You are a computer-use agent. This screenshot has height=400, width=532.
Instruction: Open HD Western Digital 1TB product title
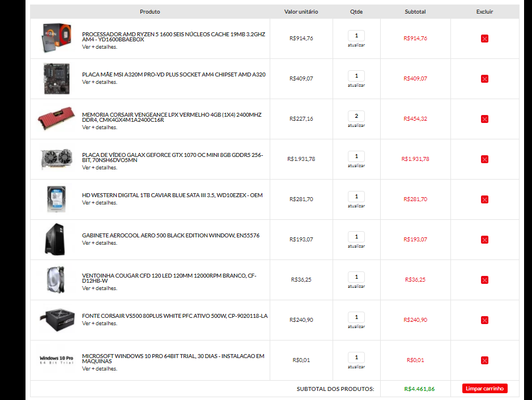tap(172, 195)
